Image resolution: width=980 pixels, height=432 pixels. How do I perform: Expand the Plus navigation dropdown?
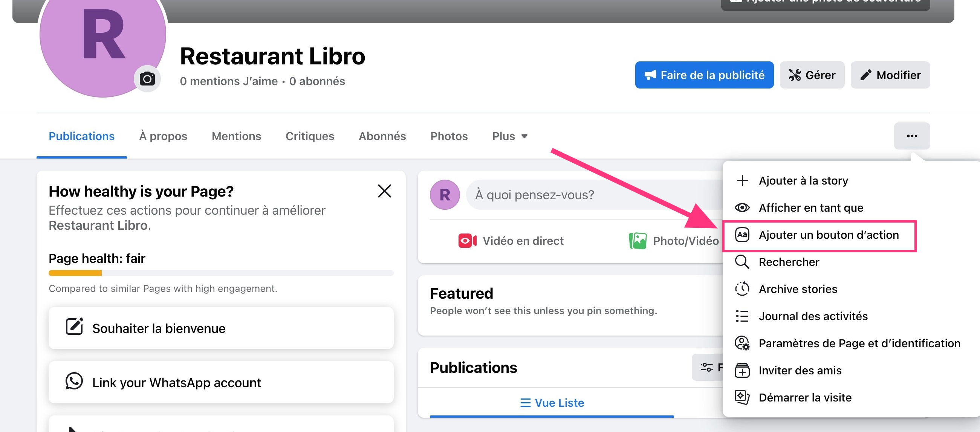(509, 136)
